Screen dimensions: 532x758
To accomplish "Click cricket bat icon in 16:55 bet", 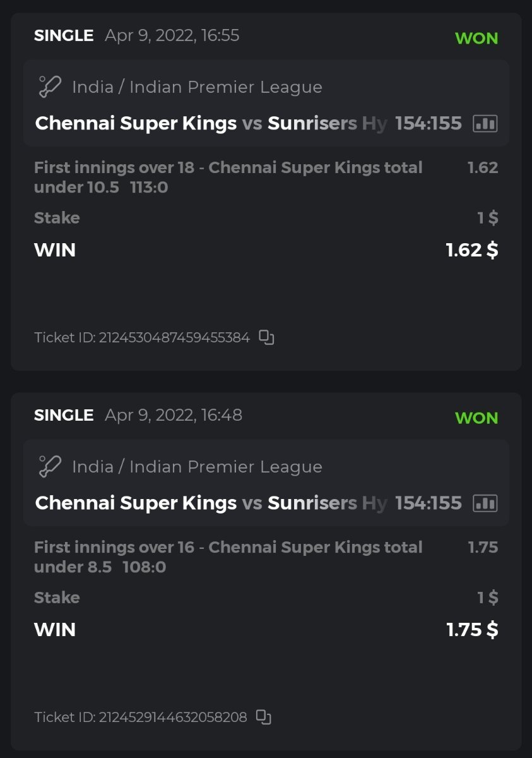I will [50, 87].
